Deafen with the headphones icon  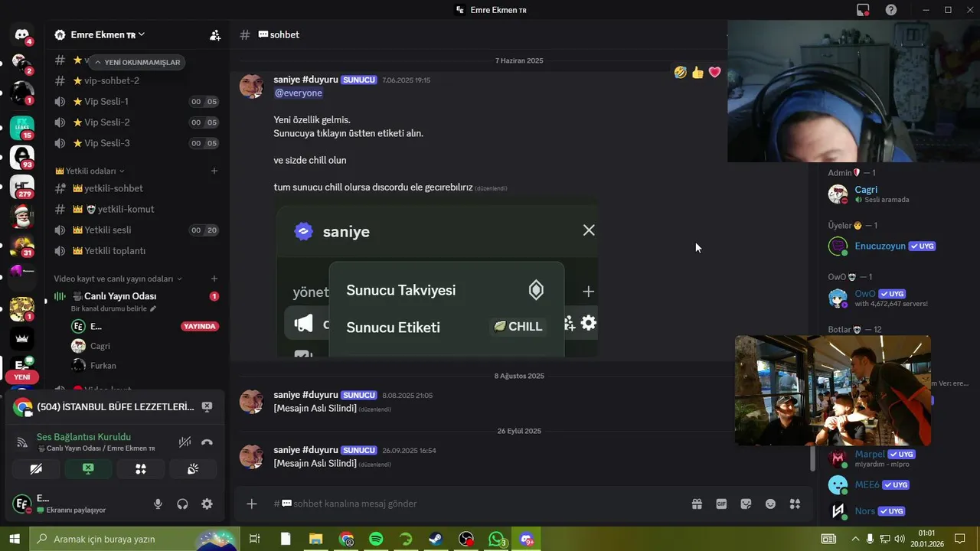tap(182, 504)
